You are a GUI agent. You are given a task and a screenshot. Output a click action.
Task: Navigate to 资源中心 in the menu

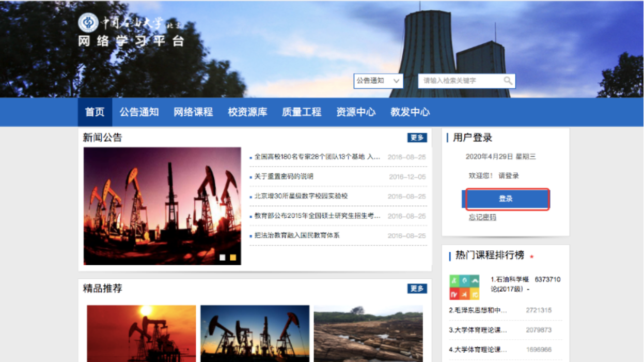356,112
